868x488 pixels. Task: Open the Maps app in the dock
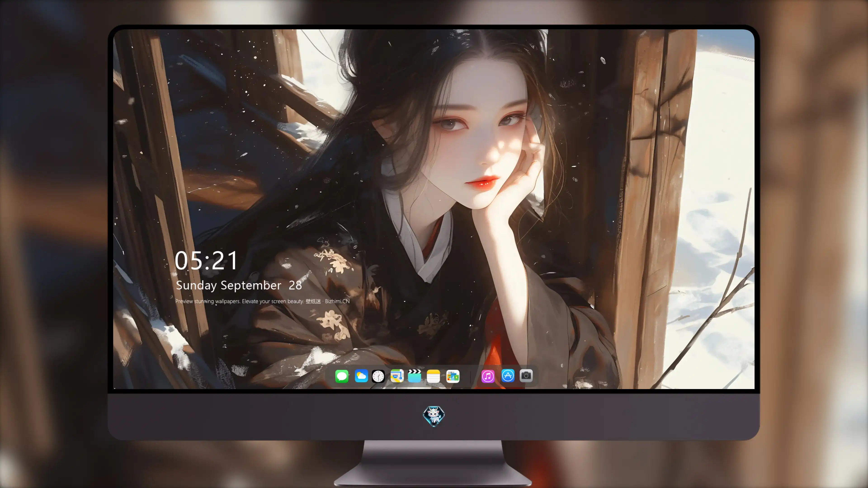[397, 376]
